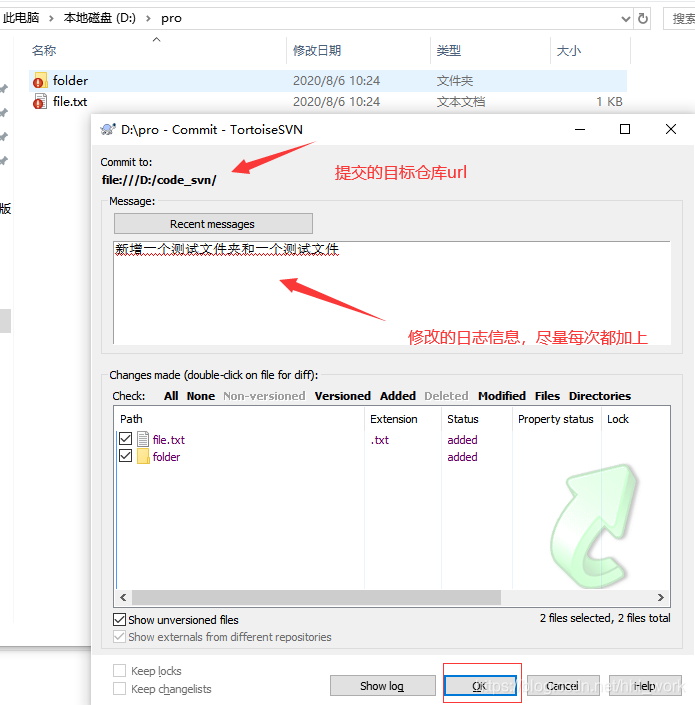This screenshot has width=695, height=705.
Task: Click the refresh icon in Explorer address bar
Action: (x=643, y=18)
